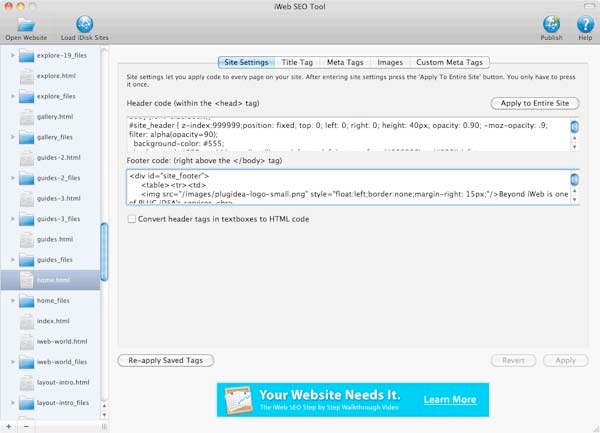
Task: Select the layout-intro.html file icon
Action: click(x=27, y=383)
